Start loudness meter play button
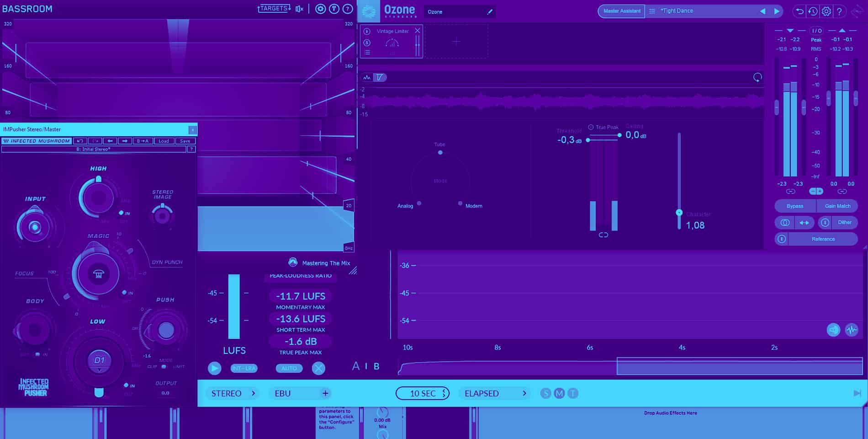The image size is (868, 439). pos(214,368)
